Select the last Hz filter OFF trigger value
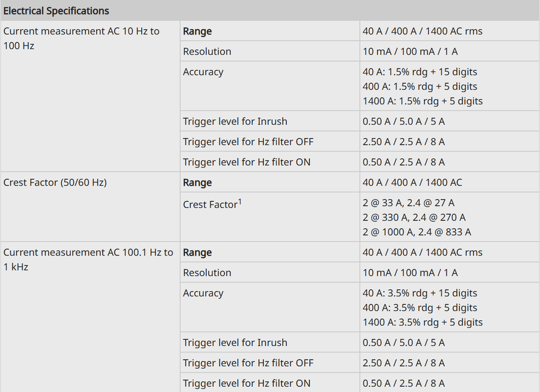Image resolution: width=540 pixels, height=392 pixels. [x=404, y=363]
